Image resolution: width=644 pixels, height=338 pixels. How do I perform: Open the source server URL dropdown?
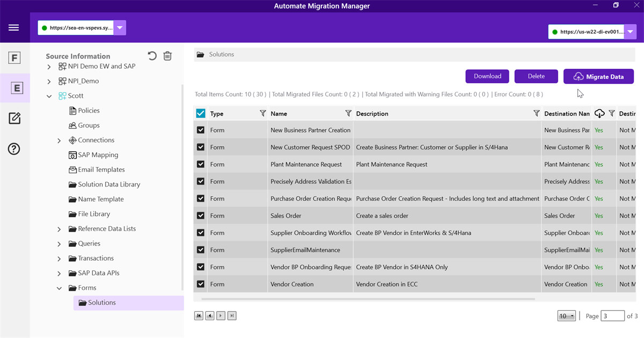(120, 28)
